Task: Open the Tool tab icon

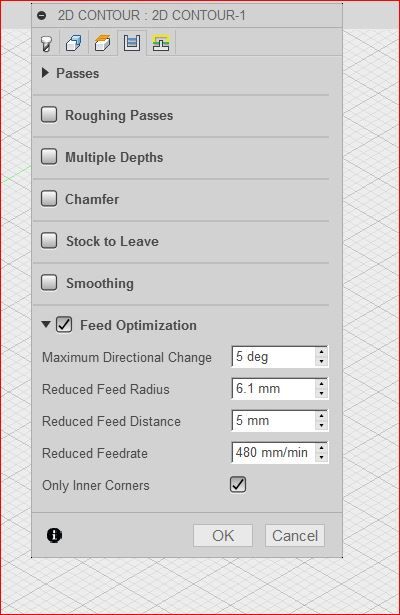Action: [x=46, y=43]
